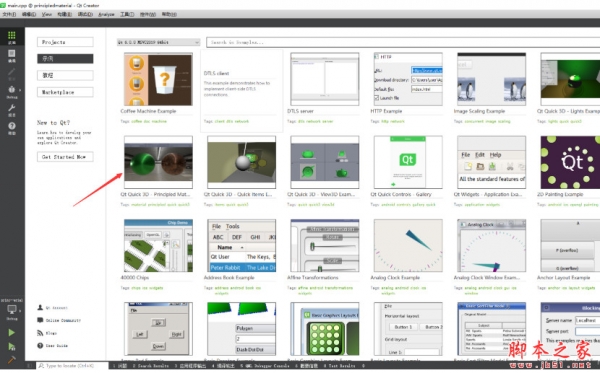Click the Blogs RSS feed icon

(x=40, y=333)
